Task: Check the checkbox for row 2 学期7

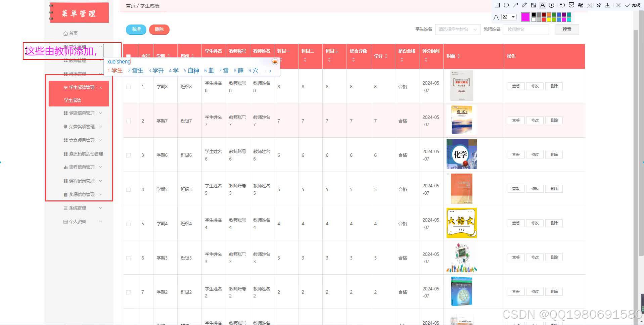Action: [128, 121]
